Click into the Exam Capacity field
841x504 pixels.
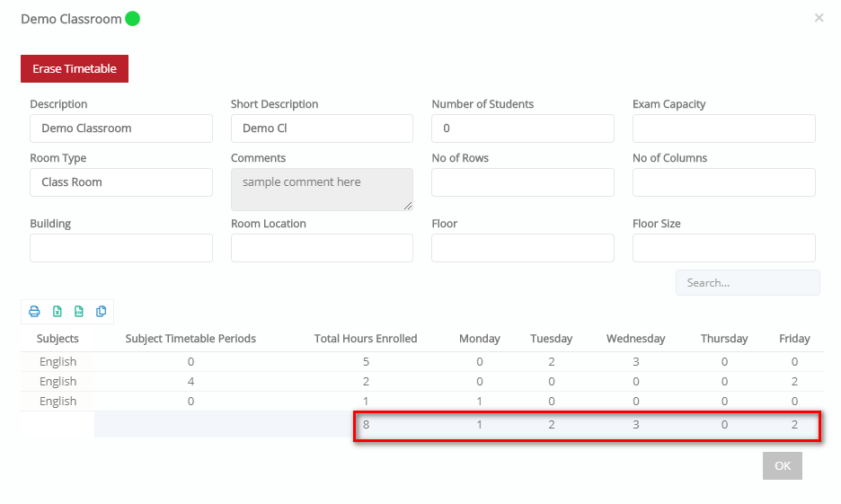724,128
